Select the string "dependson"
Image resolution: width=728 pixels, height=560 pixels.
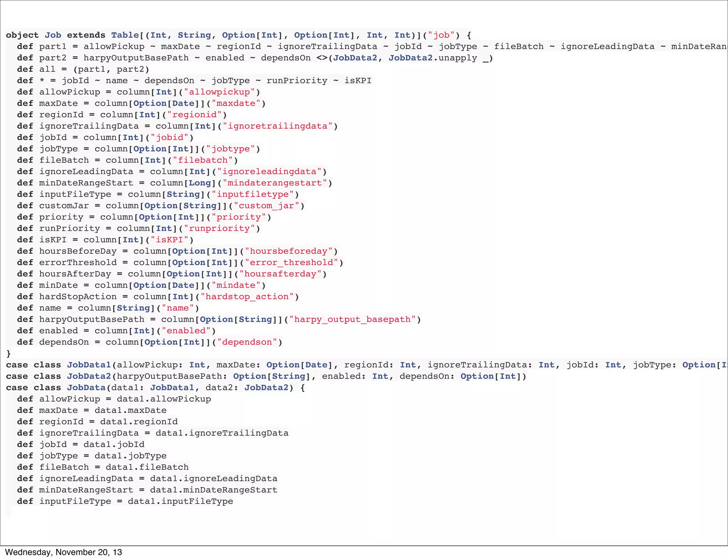click(247, 342)
